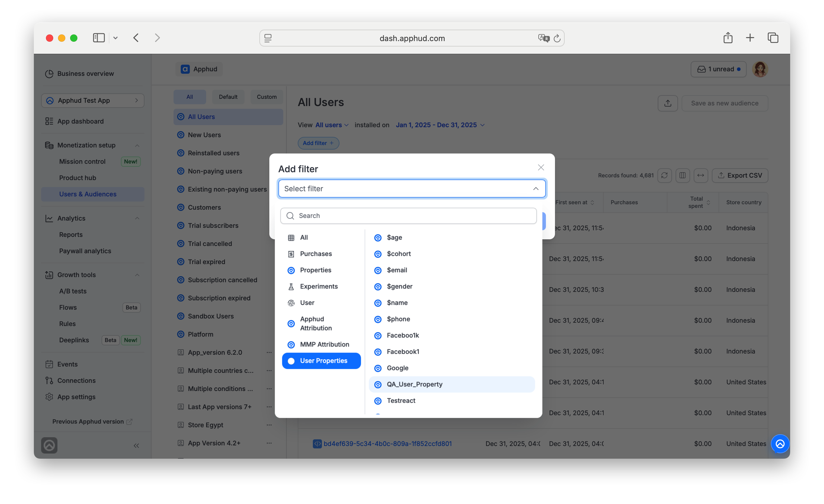Select the User Properties category

[x=321, y=360]
